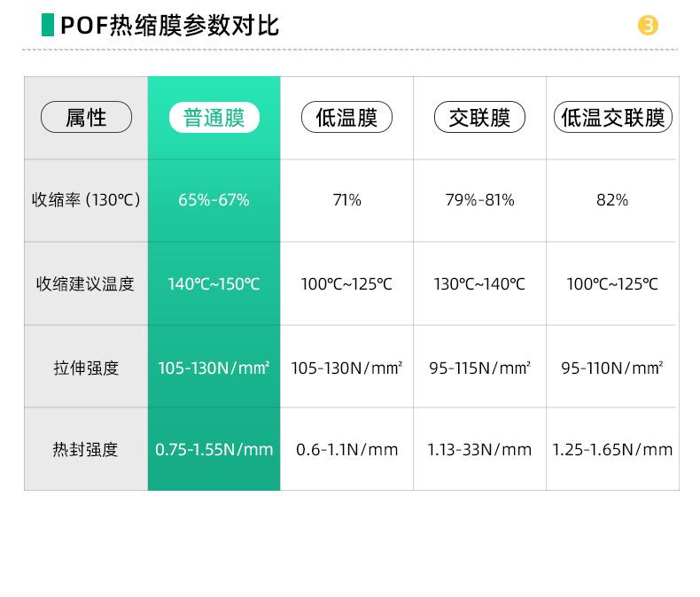Click the yellow number 3 badge icon
Screen dimensions: 700x597
(x=649, y=26)
